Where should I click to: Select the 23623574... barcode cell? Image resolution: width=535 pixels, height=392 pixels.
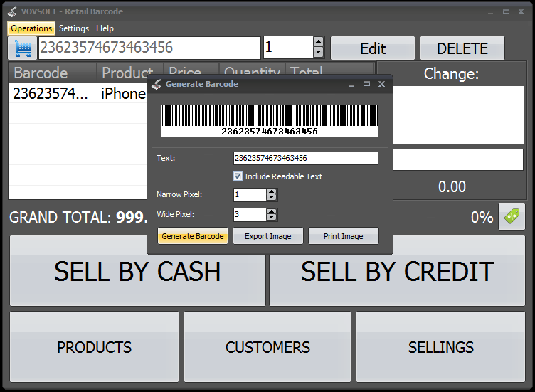[x=53, y=93]
